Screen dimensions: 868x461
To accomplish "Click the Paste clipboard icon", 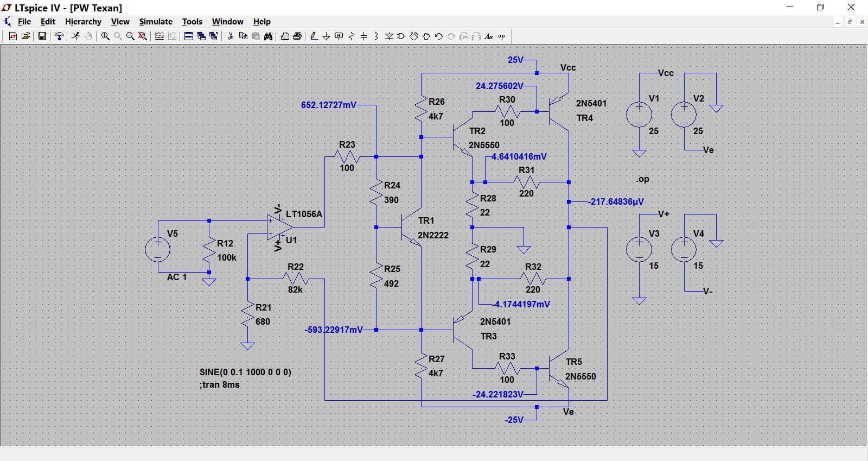I will (256, 36).
